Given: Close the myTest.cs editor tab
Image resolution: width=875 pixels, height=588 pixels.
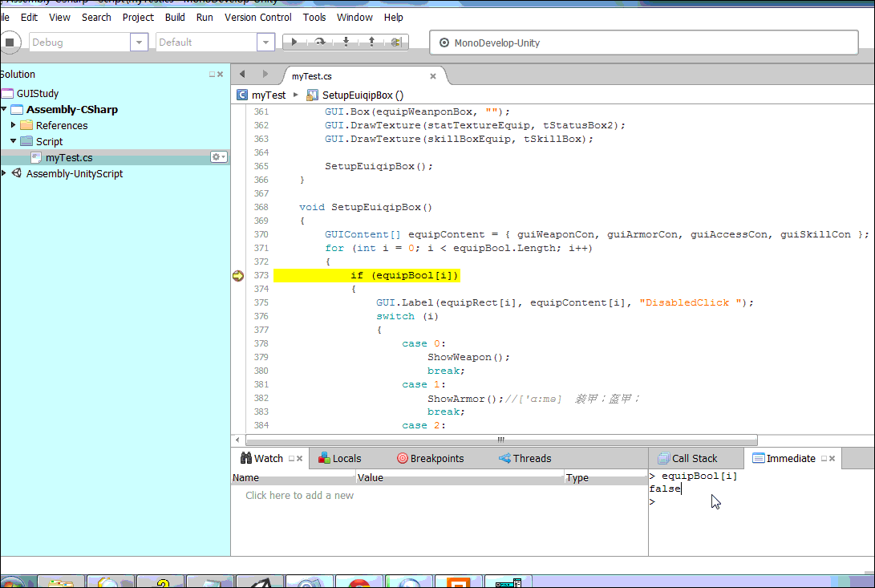Looking at the screenshot, I should click(433, 76).
